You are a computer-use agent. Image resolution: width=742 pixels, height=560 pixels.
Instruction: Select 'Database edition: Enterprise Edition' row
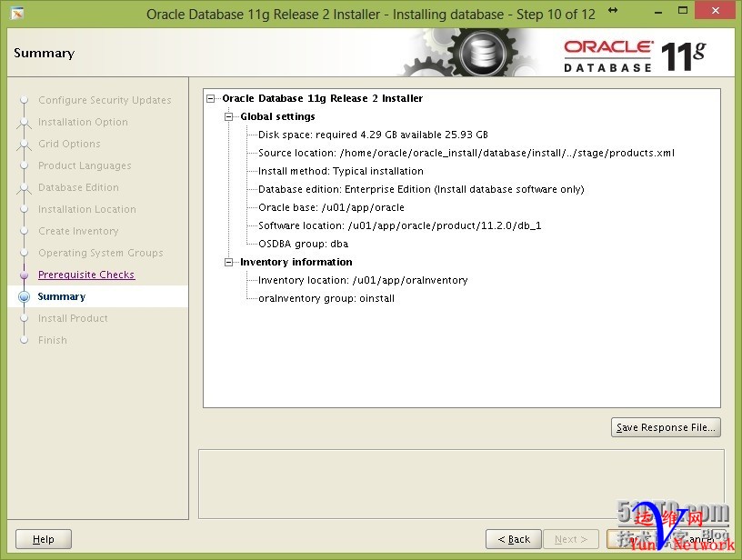click(x=421, y=189)
